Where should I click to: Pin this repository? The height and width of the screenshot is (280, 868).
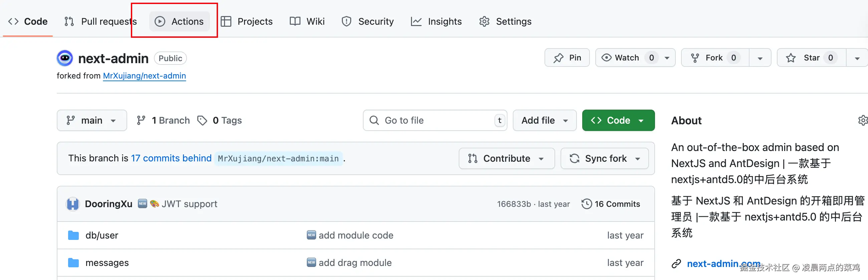(567, 58)
